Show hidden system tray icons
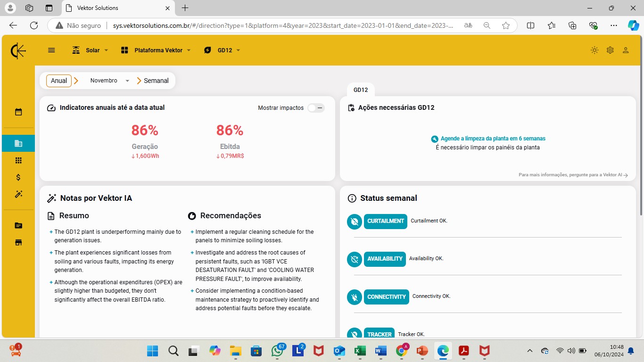The width and height of the screenshot is (644, 362). 530,351
